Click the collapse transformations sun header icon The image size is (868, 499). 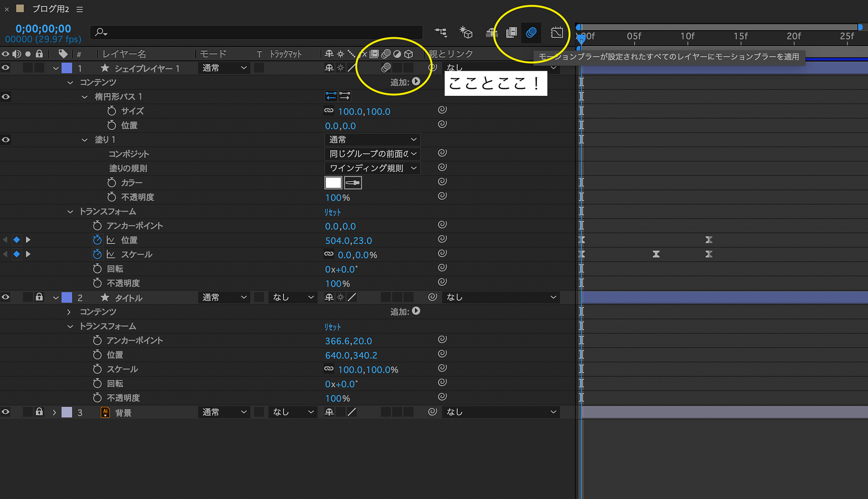coord(340,54)
